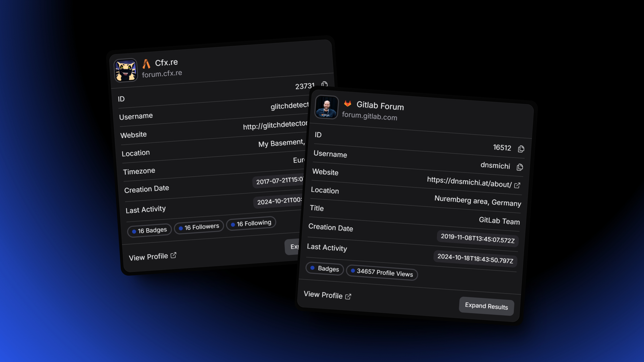Click the Gitlab Forum title heading

(380, 106)
